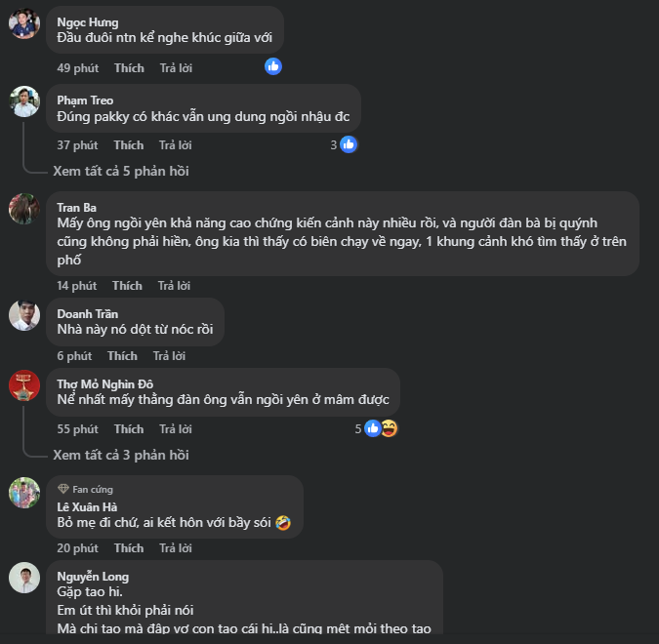Open Nguyễn Long's avatar
659x644 pixels.
coord(24,578)
